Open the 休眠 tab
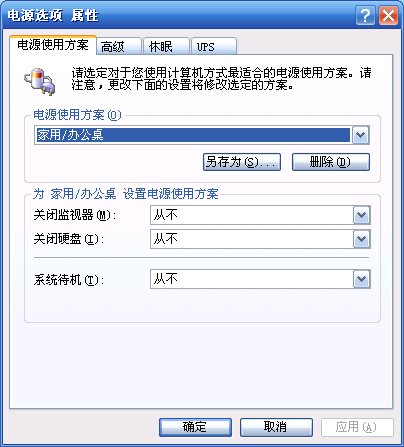The image size is (404, 447). coord(166,46)
